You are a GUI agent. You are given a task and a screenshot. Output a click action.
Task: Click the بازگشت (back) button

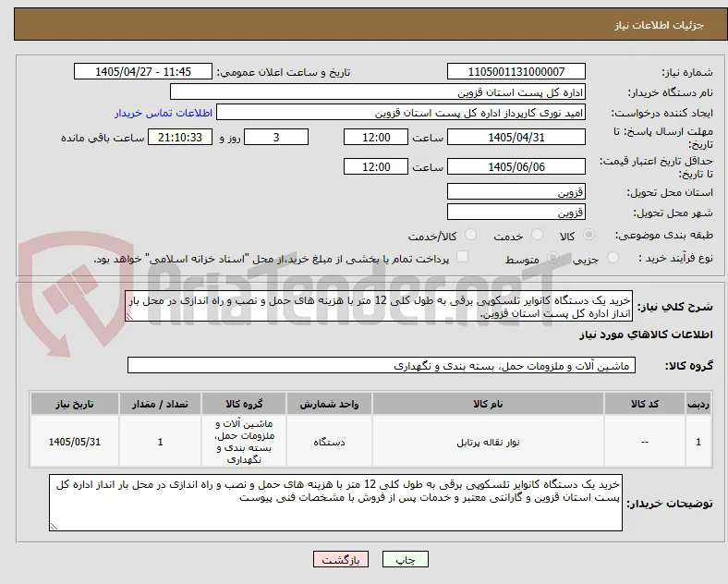tap(341, 559)
